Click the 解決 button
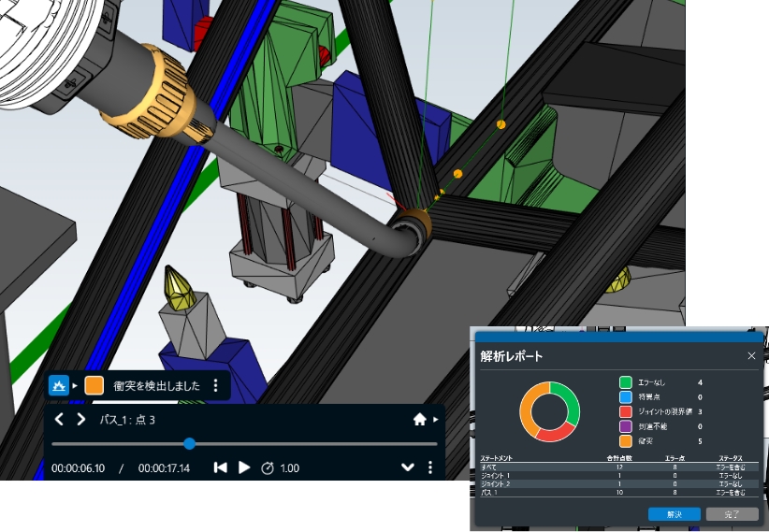769x532 pixels. click(674, 514)
